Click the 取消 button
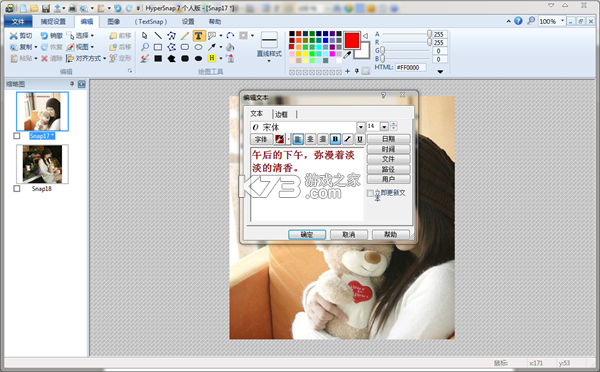600x372 pixels. tap(349, 235)
